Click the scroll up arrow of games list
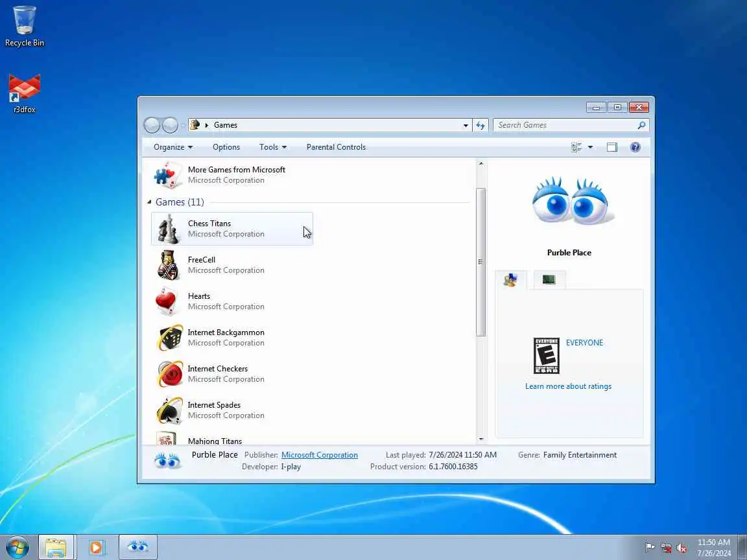The width and height of the screenshot is (747, 560). click(x=480, y=163)
